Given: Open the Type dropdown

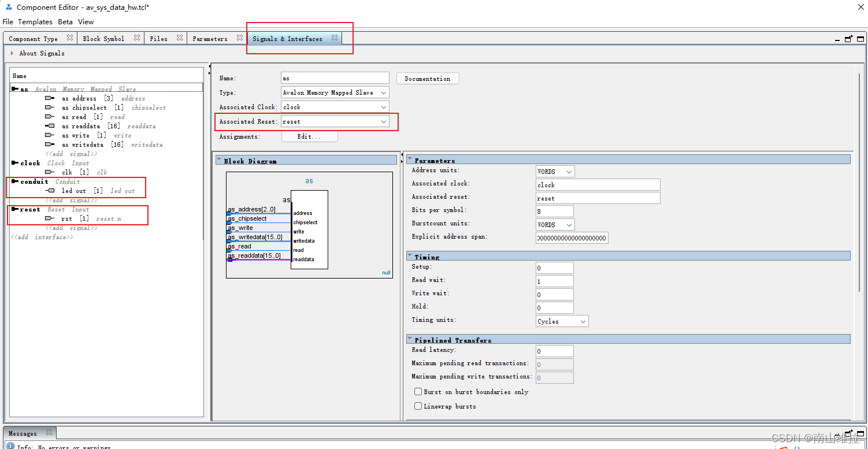Looking at the screenshot, I should click(335, 92).
